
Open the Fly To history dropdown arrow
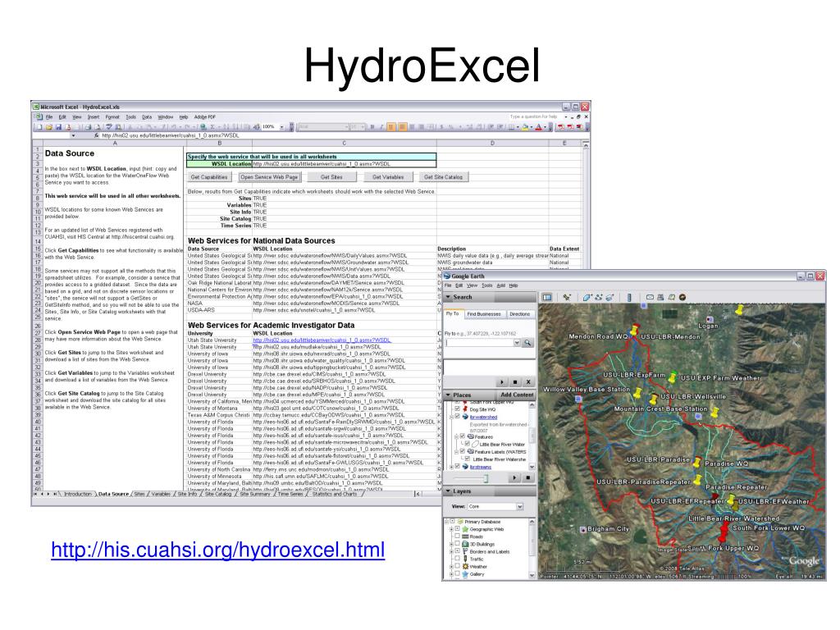517,343
